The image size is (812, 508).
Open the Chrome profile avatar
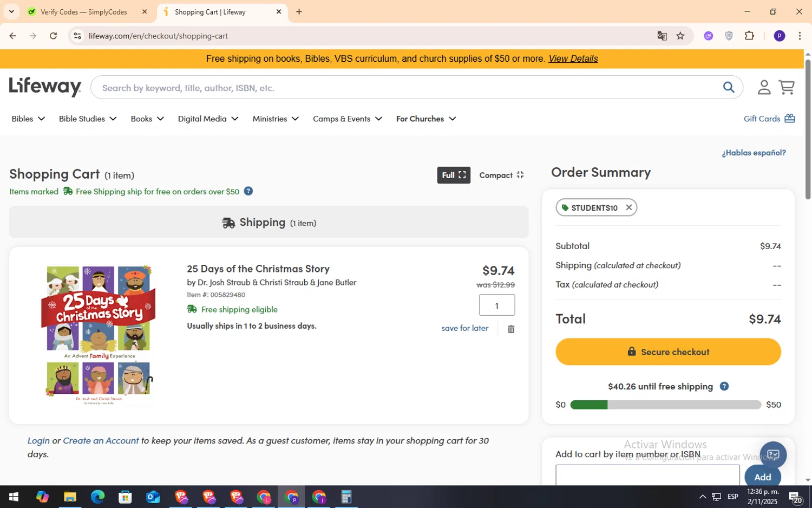pos(780,36)
